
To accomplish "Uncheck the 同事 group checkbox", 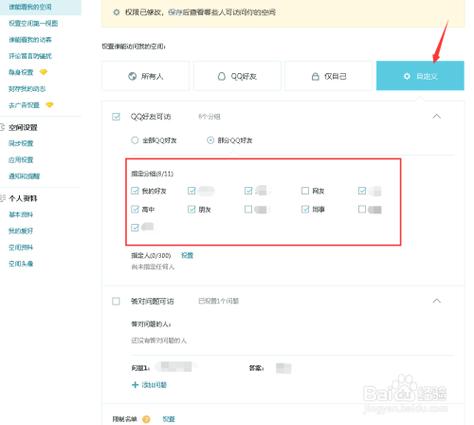I will coord(305,209).
